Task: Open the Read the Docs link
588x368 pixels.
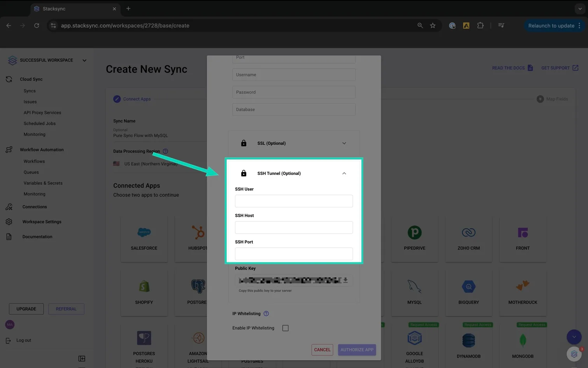Action: (513, 68)
